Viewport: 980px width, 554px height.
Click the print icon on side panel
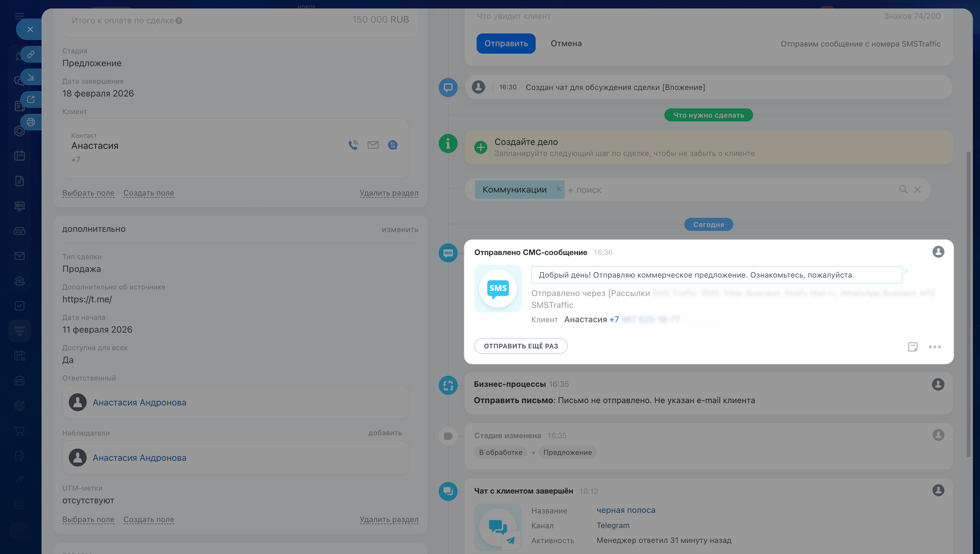(x=31, y=122)
